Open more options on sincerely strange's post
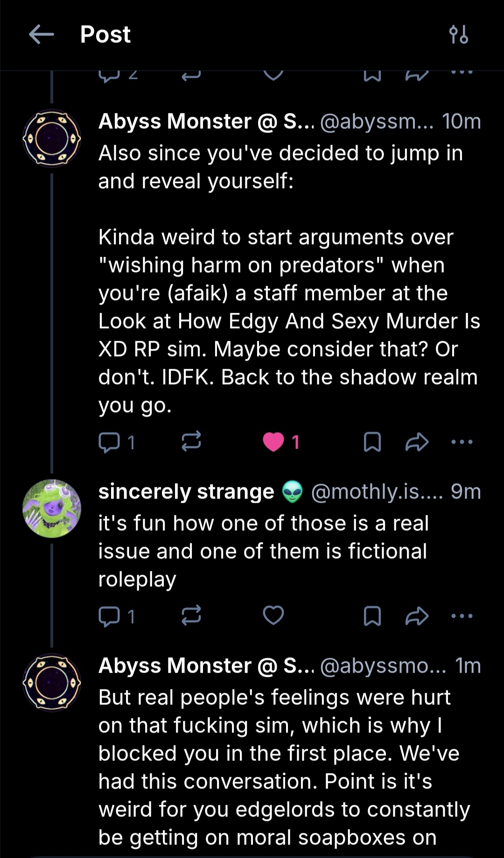The width and height of the screenshot is (504, 858). [x=462, y=616]
